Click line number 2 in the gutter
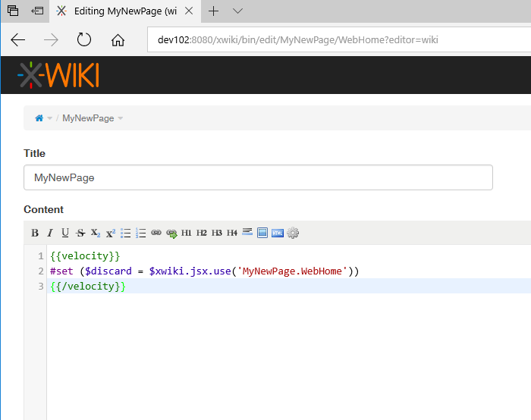The height and width of the screenshot is (420, 531). (x=41, y=271)
